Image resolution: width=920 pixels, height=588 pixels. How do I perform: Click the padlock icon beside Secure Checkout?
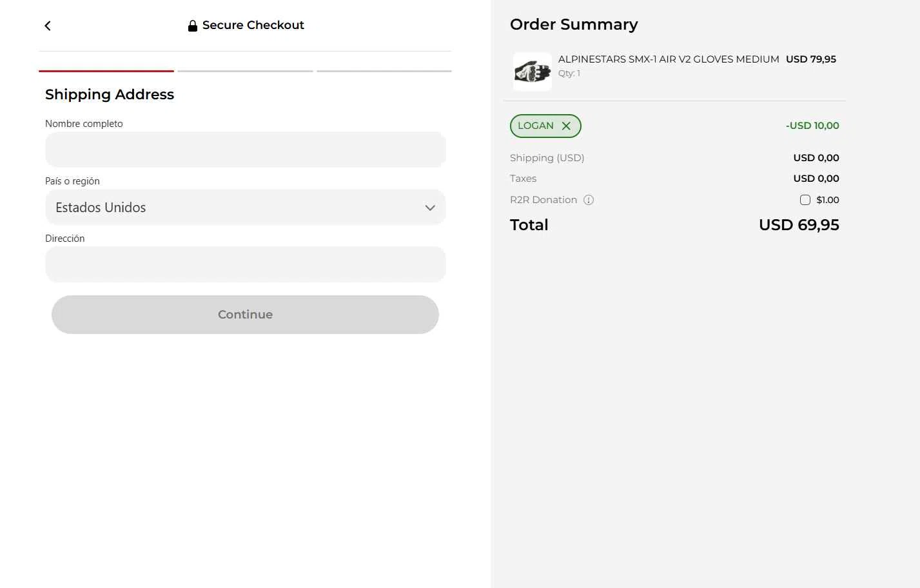tap(192, 26)
